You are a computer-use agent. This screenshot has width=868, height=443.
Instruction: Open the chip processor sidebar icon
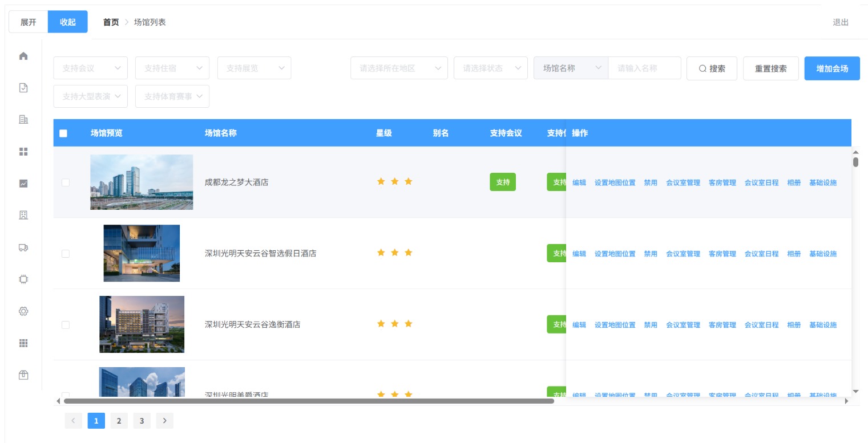click(x=23, y=279)
